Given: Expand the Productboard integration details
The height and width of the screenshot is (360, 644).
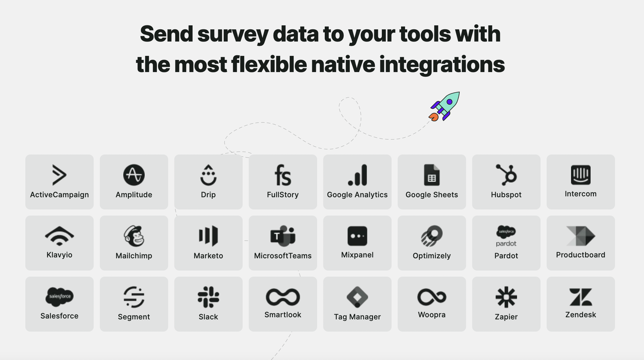Looking at the screenshot, I should [x=581, y=243].
